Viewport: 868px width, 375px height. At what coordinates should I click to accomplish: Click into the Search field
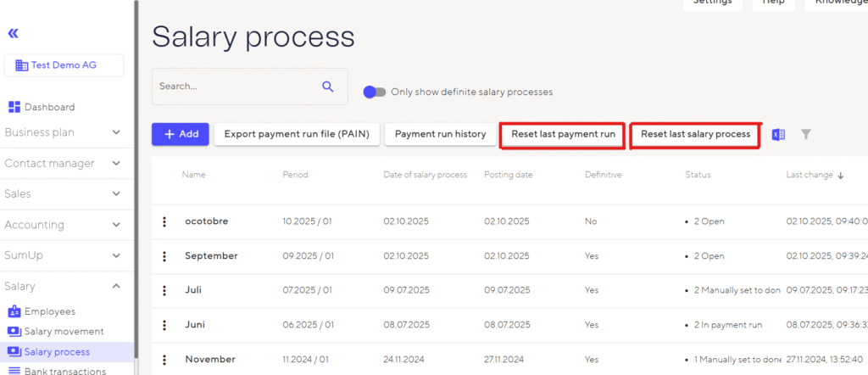click(233, 86)
